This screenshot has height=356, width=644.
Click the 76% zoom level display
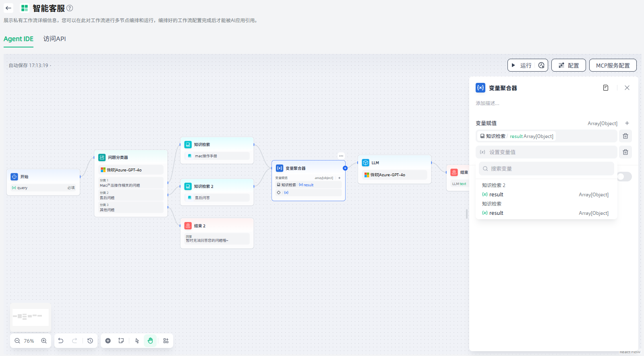[x=29, y=341]
